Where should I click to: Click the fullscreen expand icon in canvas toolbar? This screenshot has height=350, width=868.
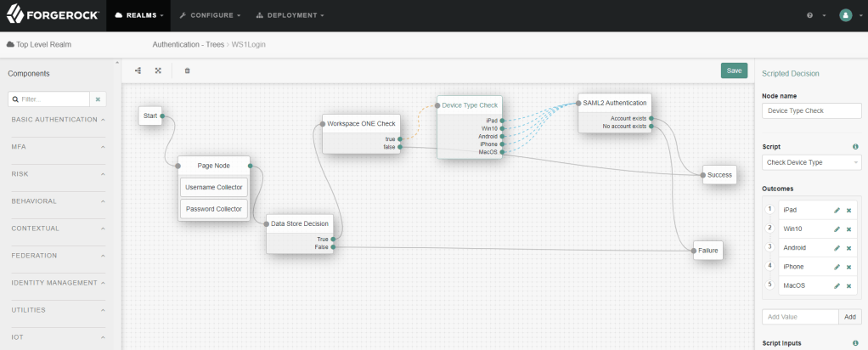(x=158, y=71)
